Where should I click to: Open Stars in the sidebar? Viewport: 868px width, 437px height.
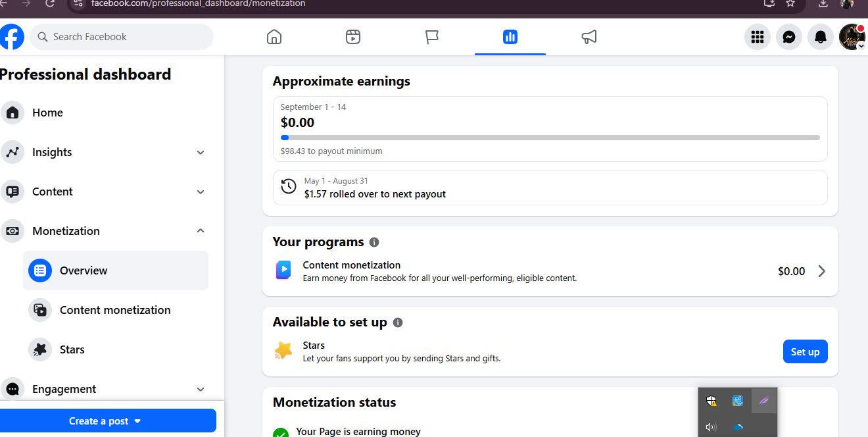(116, 349)
